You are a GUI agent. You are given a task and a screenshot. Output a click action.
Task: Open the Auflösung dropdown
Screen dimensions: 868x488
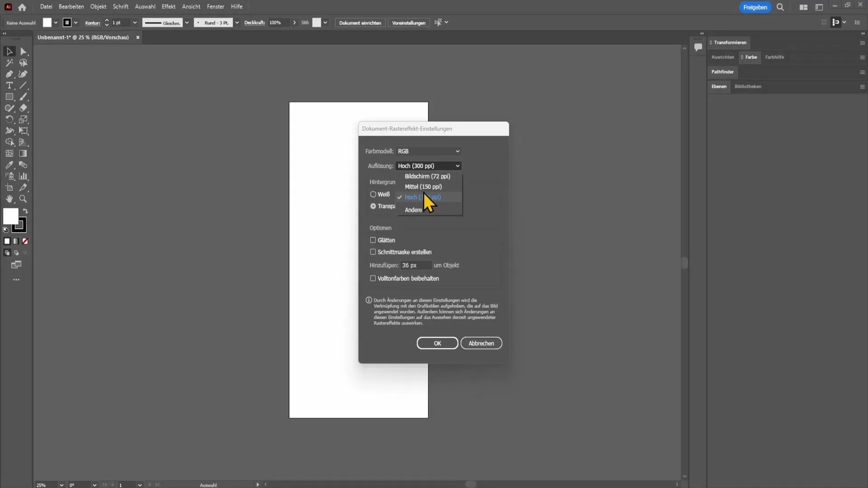pos(429,166)
